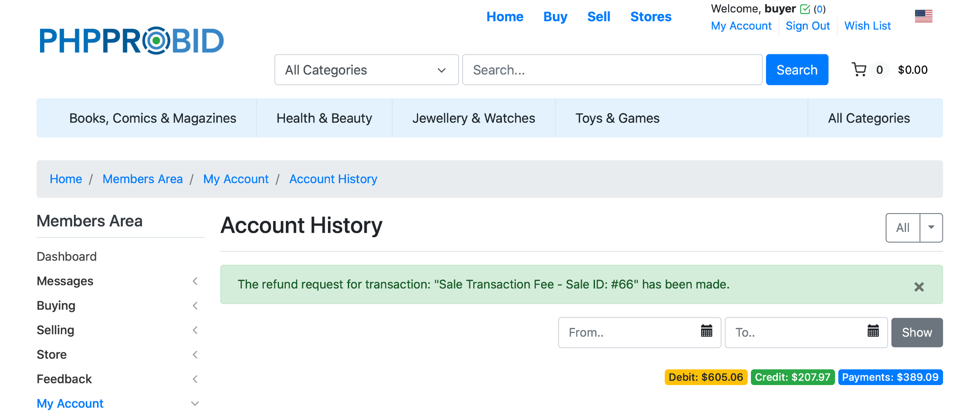The height and width of the screenshot is (412, 980).
Task: Click the PHPProBid logo
Action: (131, 41)
